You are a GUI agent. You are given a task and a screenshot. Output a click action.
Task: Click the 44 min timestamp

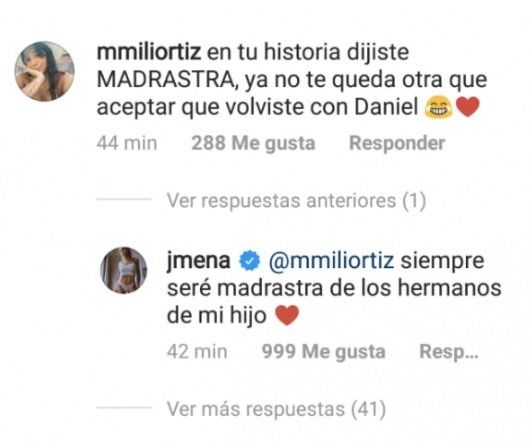(127, 143)
